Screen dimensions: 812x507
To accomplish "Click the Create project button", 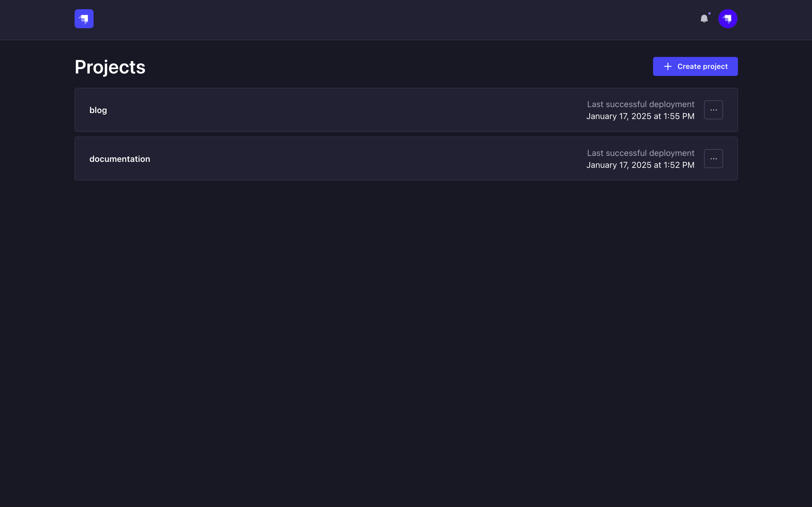I will [695, 66].
